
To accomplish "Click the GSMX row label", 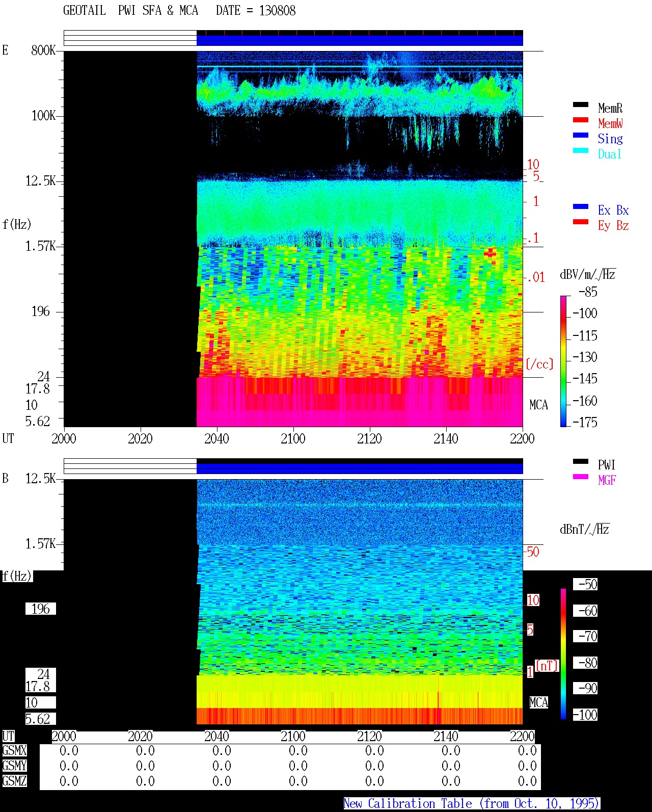I will (x=14, y=751).
